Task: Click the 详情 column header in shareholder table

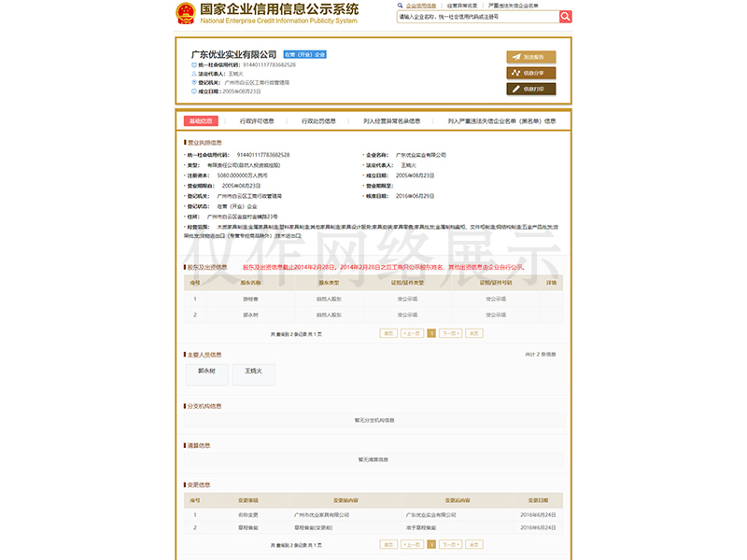Action: click(x=551, y=283)
